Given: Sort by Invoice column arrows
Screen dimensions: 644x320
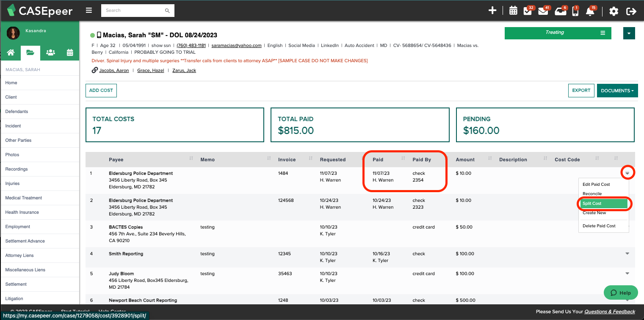Looking at the screenshot, I should click(x=310, y=158).
